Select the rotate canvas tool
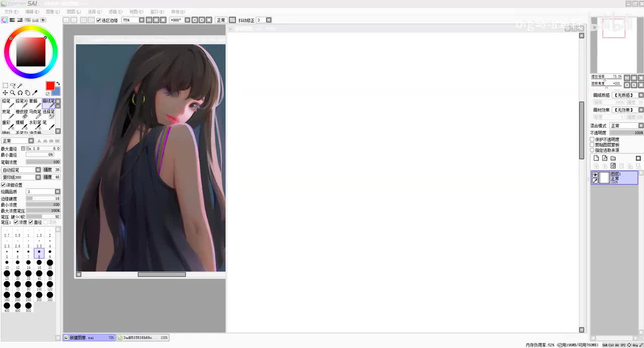The height and width of the screenshot is (348, 644). click(x=20, y=93)
